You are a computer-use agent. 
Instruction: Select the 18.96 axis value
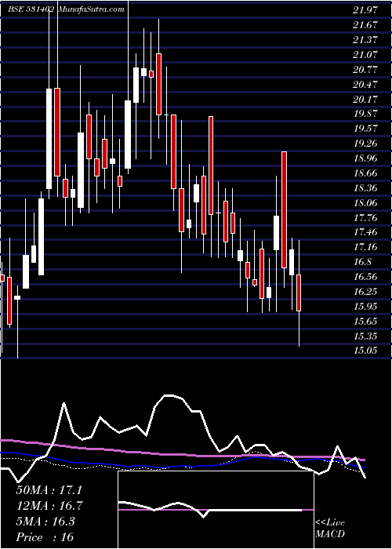point(365,158)
